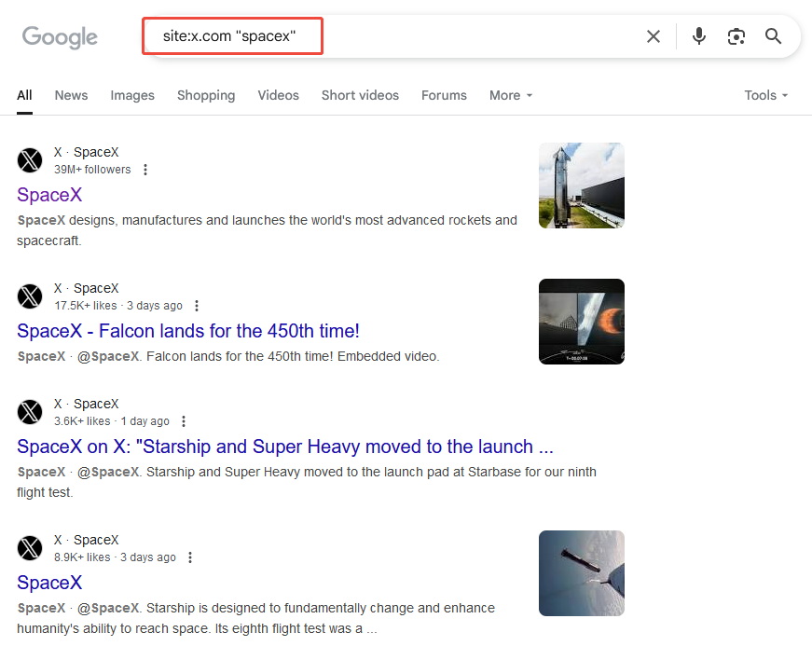Click the magnifying glass search icon
812x660 pixels.
coord(773,36)
